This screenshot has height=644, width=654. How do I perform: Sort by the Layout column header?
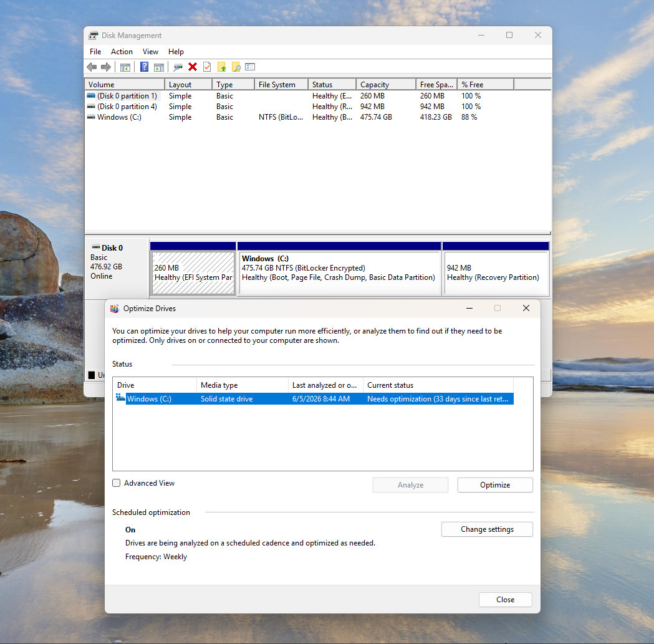click(x=188, y=85)
